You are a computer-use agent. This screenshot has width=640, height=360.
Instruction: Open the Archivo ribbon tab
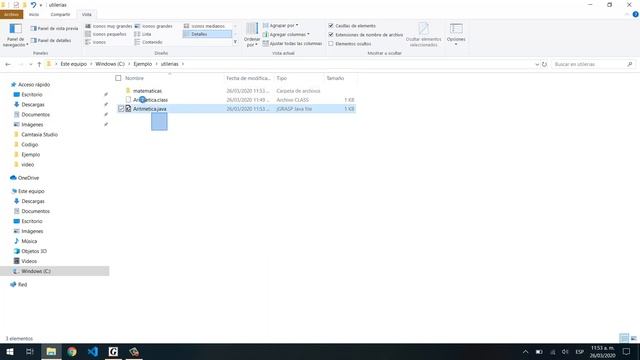(11, 14)
